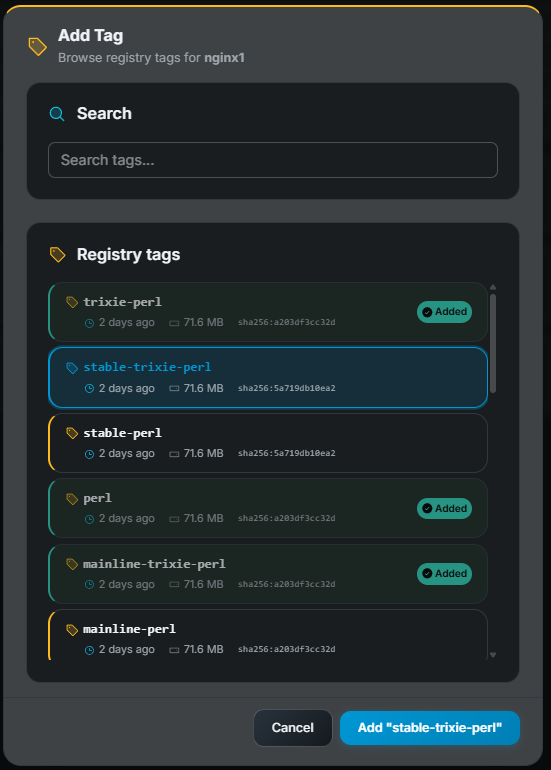Click the tag icon beside stable-perl
This screenshot has height=770, width=551.
click(72, 433)
